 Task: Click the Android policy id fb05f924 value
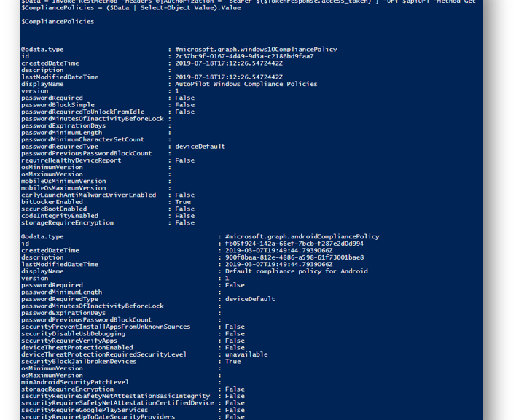(294, 244)
